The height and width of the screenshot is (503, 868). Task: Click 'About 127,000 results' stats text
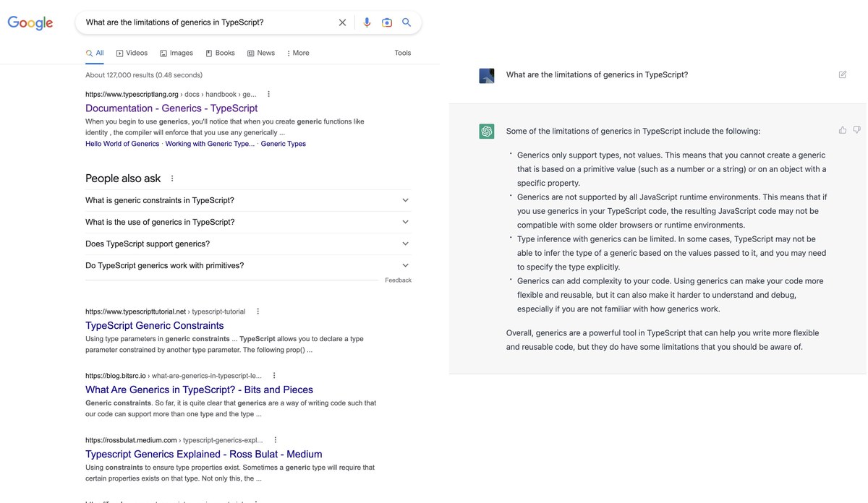point(144,75)
